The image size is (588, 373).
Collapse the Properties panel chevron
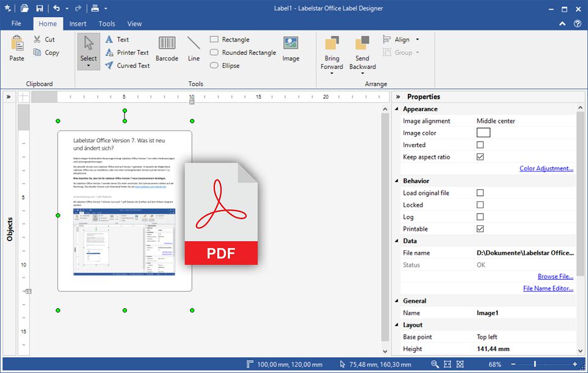pos(398,96)
